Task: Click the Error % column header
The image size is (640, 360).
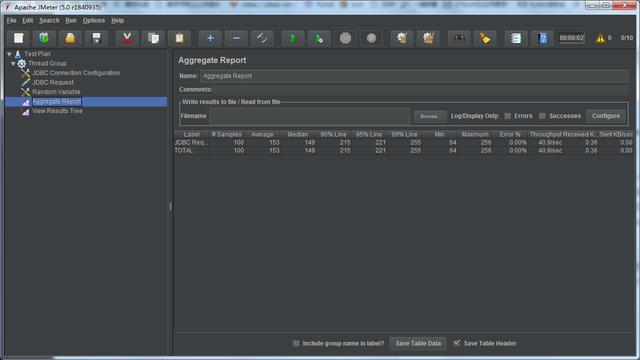Action: (x=510, y=134)
